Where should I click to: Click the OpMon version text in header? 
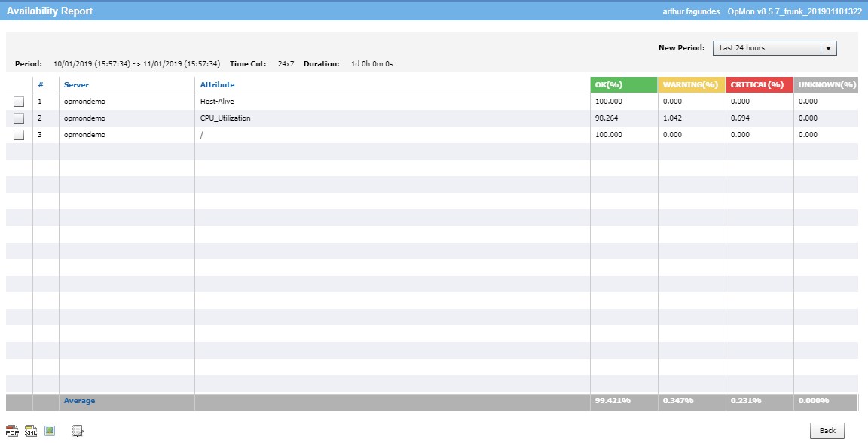[795, 11]
